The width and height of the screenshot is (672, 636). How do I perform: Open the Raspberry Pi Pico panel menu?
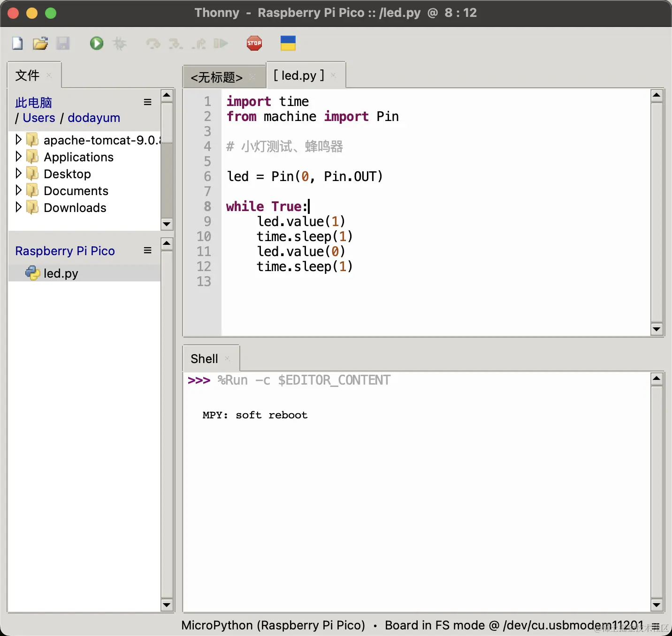point(147,250)
